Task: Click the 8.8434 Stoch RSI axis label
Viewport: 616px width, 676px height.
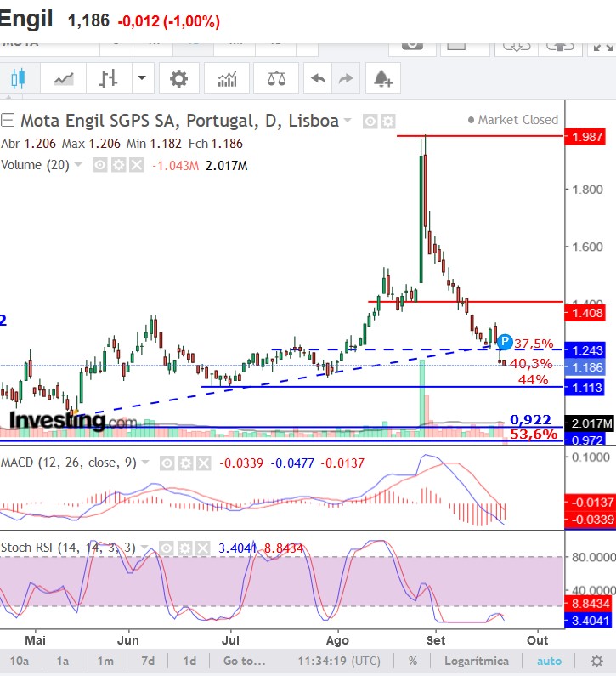Action: coord(588,603)
